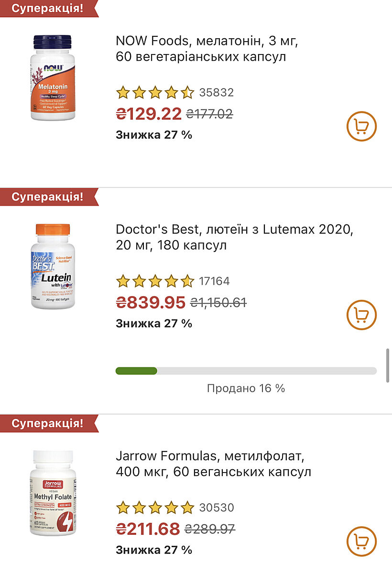View 30530 reviews for methylfolate
Viewport: 392px width, 574px height.
[216, 508]
